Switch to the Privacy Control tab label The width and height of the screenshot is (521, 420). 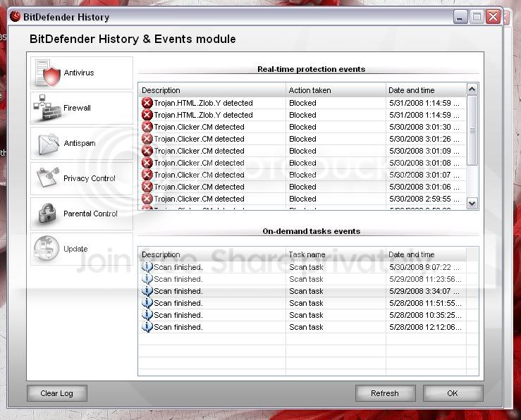[90, 178]
